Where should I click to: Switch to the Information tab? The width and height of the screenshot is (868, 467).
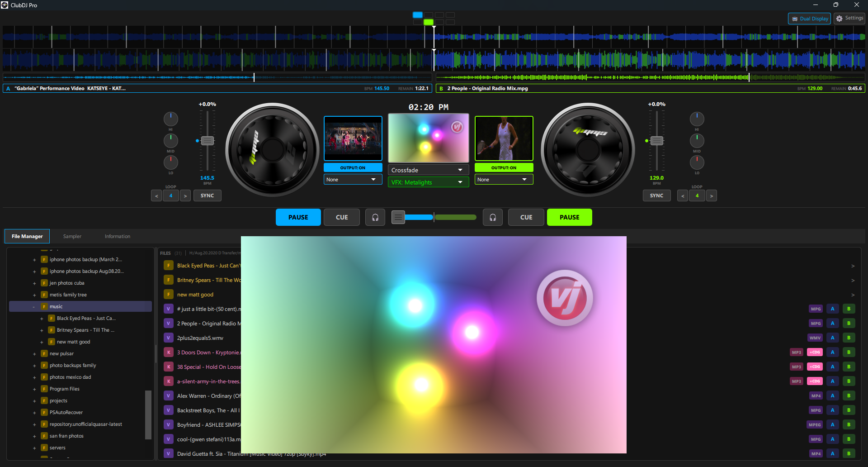tap(117, 236)
